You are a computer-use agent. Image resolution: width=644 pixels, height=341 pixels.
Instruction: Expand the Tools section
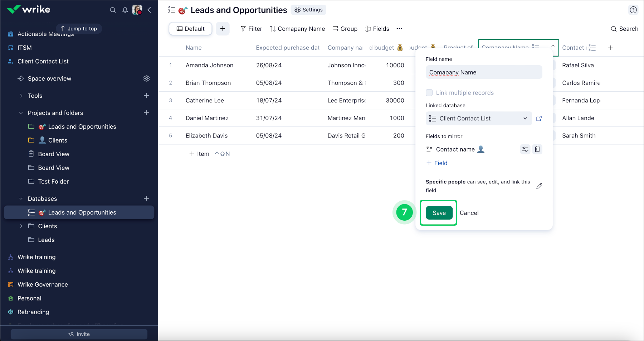click(x=21, y=96)
